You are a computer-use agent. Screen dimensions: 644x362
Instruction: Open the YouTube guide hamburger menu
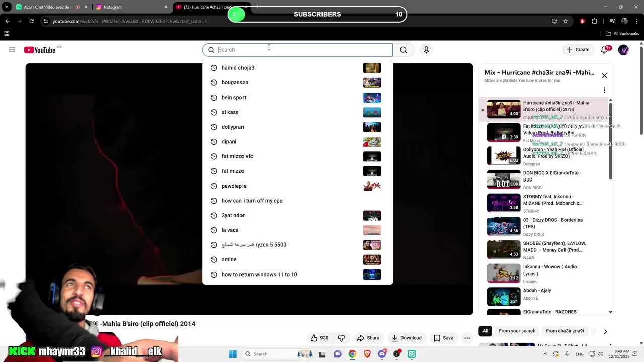click(12, 50)
